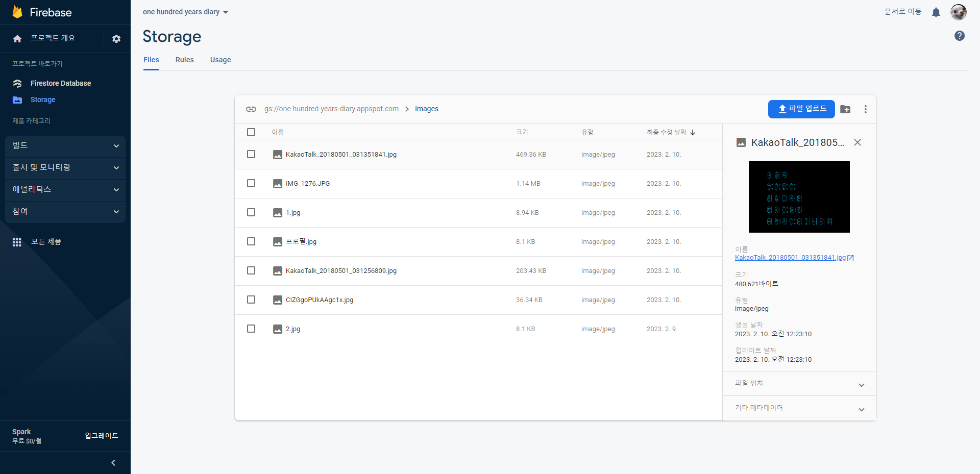Expand the 참여 category

point(65,212)
